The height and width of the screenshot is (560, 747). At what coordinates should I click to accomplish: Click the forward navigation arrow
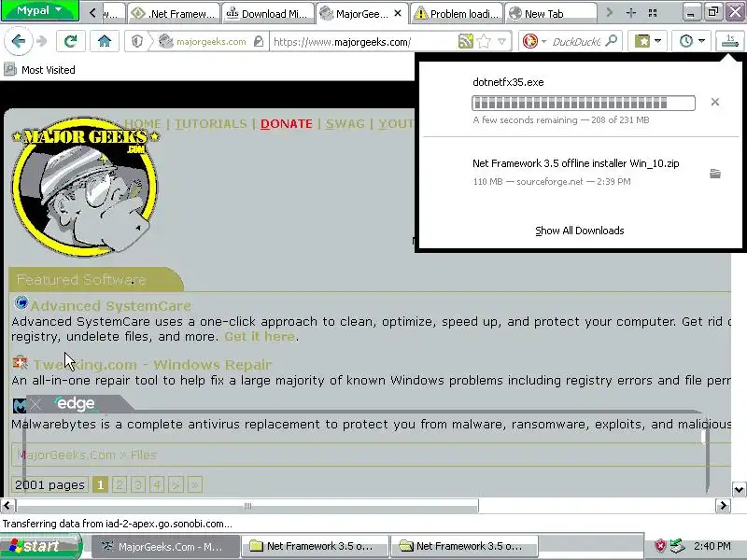click(42, 41)
